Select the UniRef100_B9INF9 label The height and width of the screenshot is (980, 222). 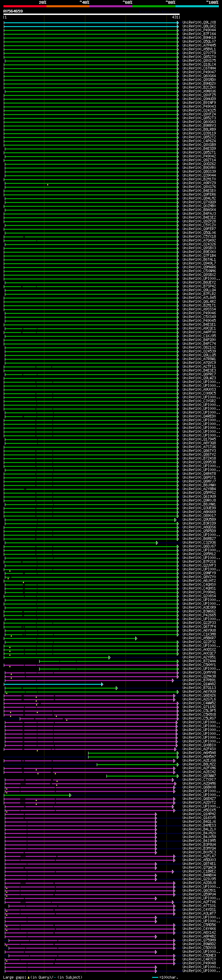[199, 103]
